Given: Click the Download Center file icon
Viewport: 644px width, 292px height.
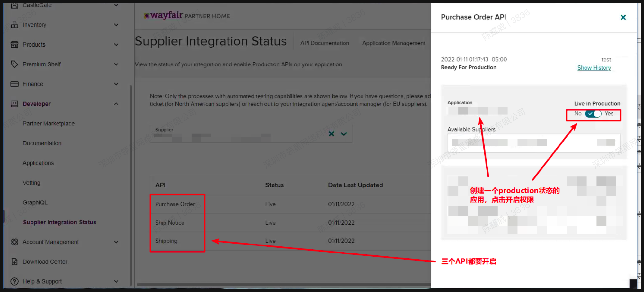Looking at the screenshot, I should pyautogui.click(x=14, y=262).
